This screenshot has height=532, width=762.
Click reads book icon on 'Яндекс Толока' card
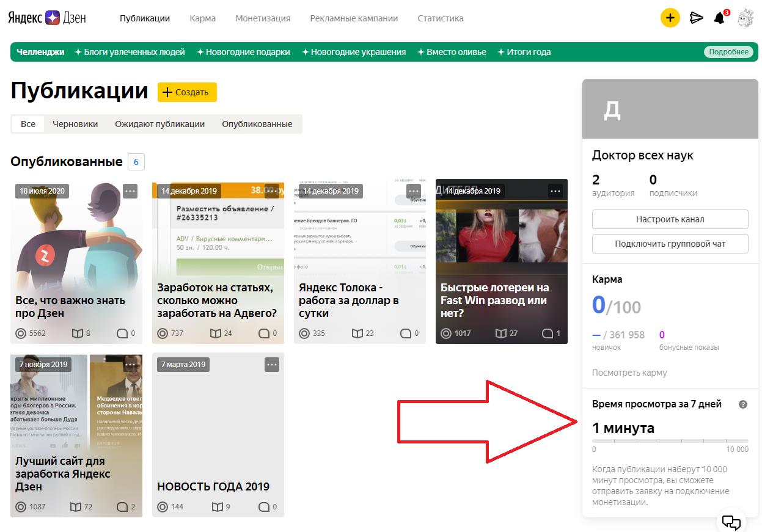(357, 333)
